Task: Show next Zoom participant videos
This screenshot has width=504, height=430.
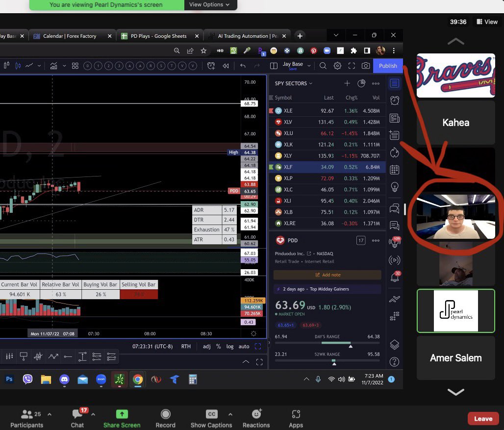Action: pos(456,392)
